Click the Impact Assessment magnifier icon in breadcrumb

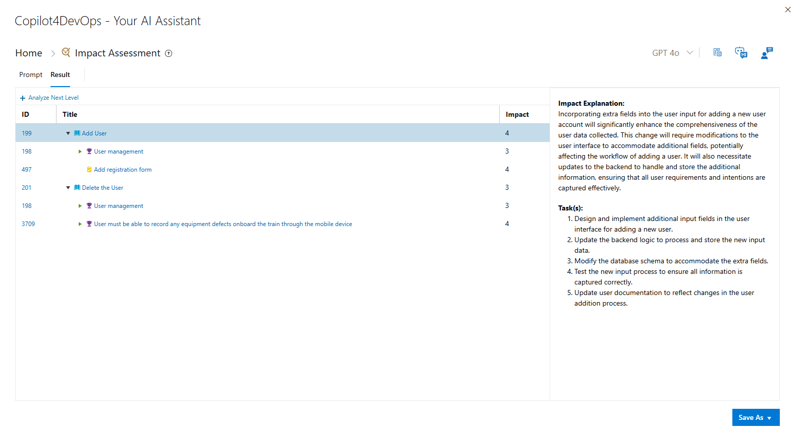(x=66, y=52)
